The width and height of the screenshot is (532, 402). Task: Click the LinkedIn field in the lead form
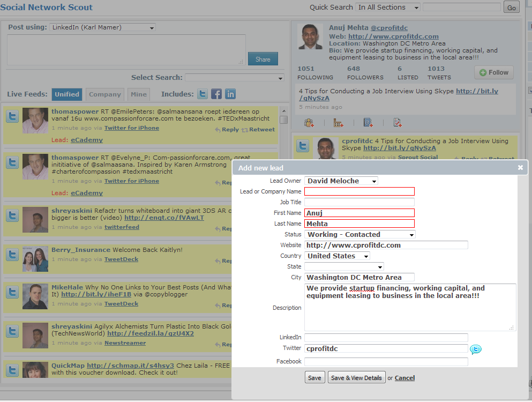pyautogui.click(x=386, y=338)
